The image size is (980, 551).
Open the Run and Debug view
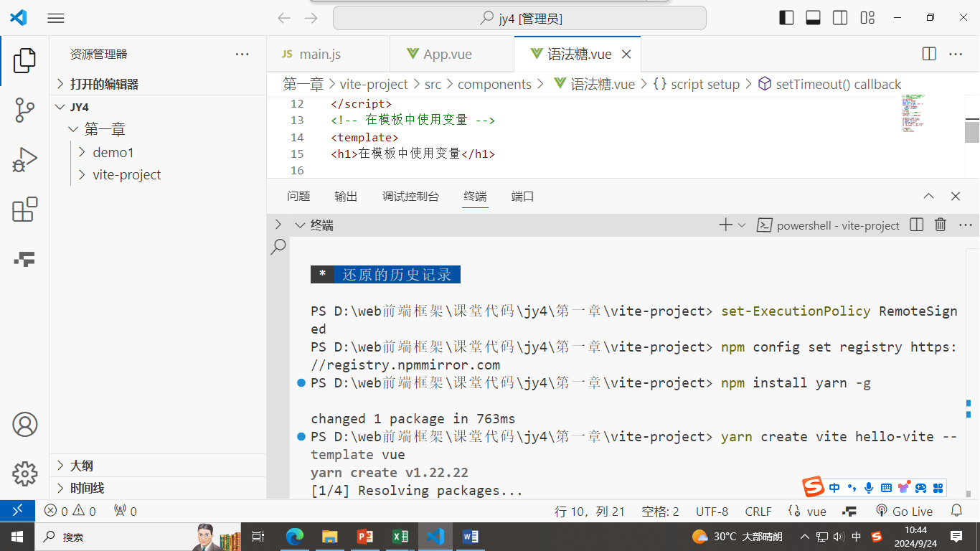click(x=24, y=160)
